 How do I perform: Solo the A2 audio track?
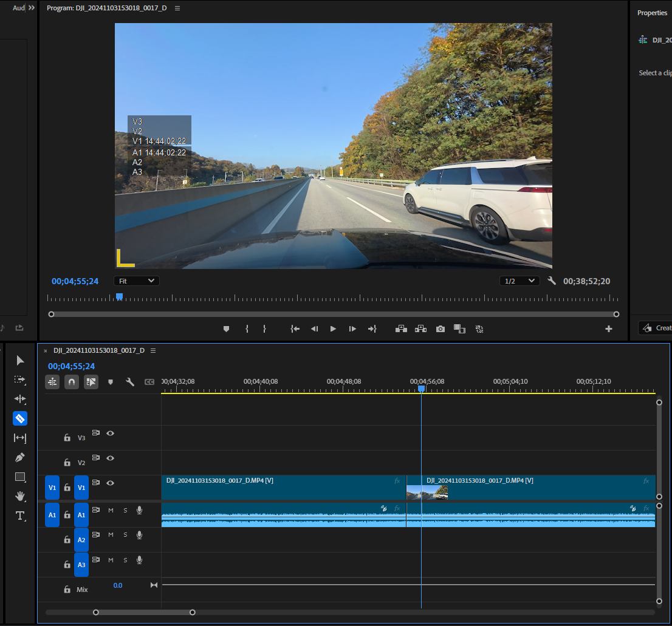[125, 535]
